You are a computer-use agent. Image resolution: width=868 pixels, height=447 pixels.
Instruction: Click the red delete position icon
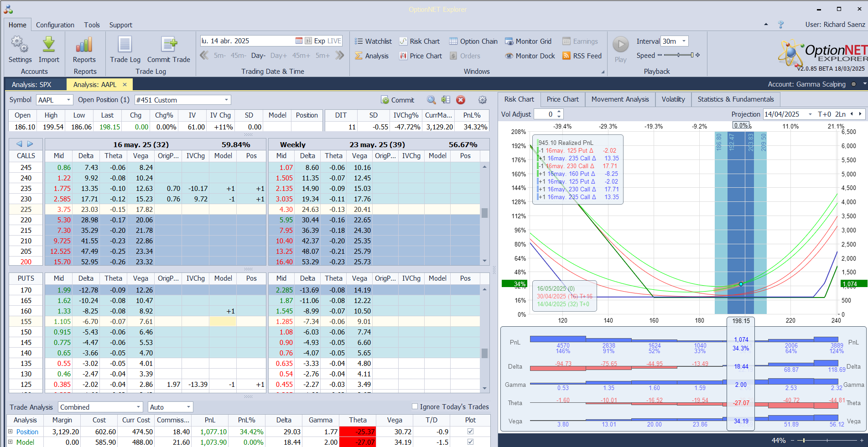pyautogui.click(x=461, y=100)
